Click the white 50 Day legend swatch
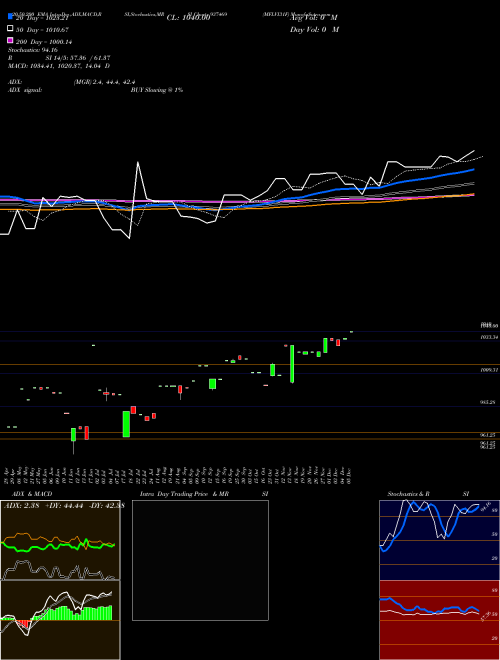Viewport: 500px width, 660px height. coord(10,29)
